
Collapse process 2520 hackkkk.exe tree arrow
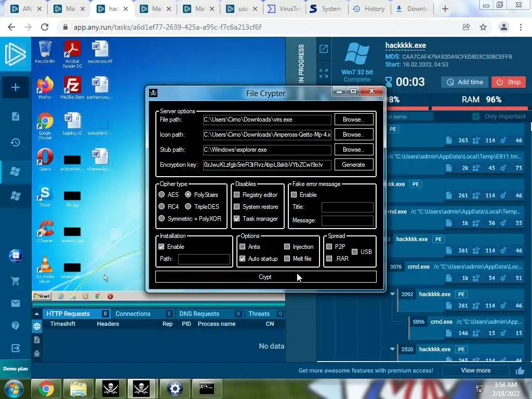[393, 349]
